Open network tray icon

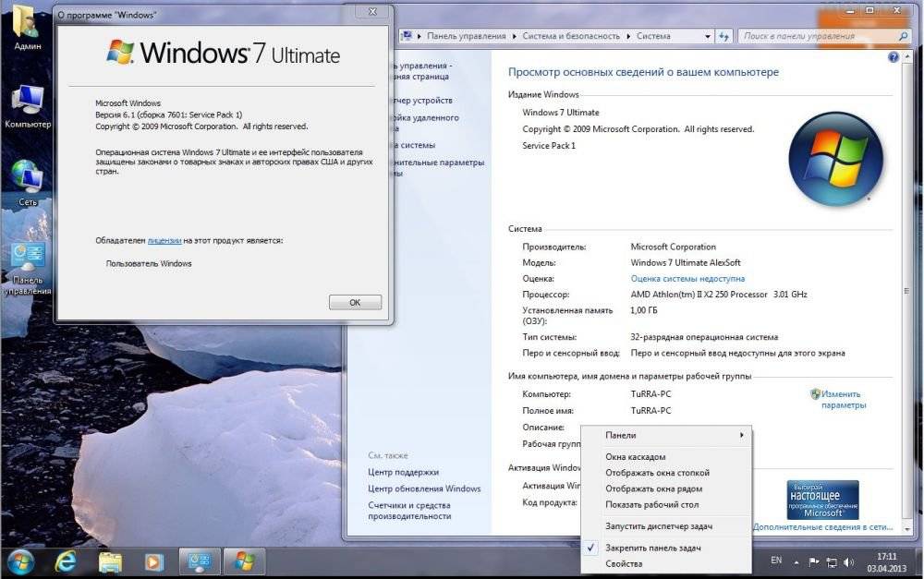(x=832, y=562)
